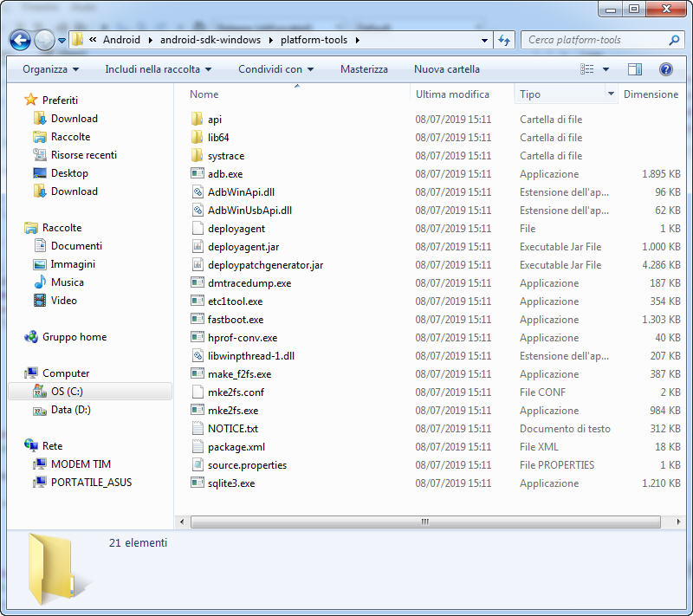The image size is (693, 616).
Task: Select the systrace folder icon
Action: pos(198,155)
